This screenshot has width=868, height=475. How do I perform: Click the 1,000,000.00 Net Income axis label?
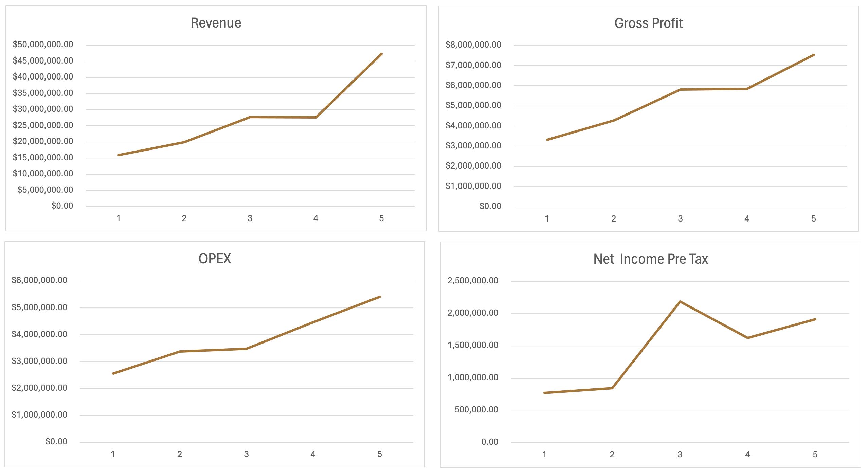(x=472, y=377)
